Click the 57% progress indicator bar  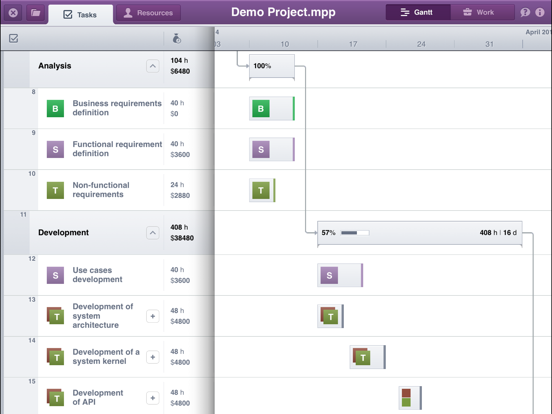tap(355, 233)
